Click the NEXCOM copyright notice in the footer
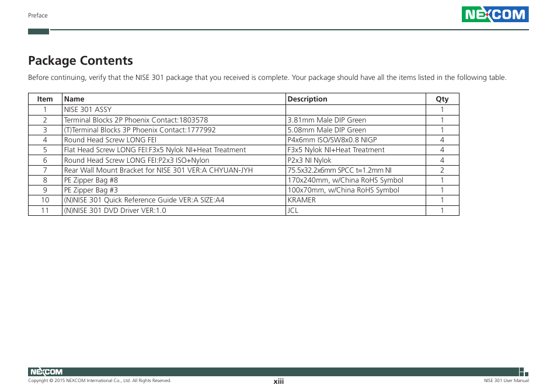This screenshot has height=392, width=557. click(x=99, y=381)
